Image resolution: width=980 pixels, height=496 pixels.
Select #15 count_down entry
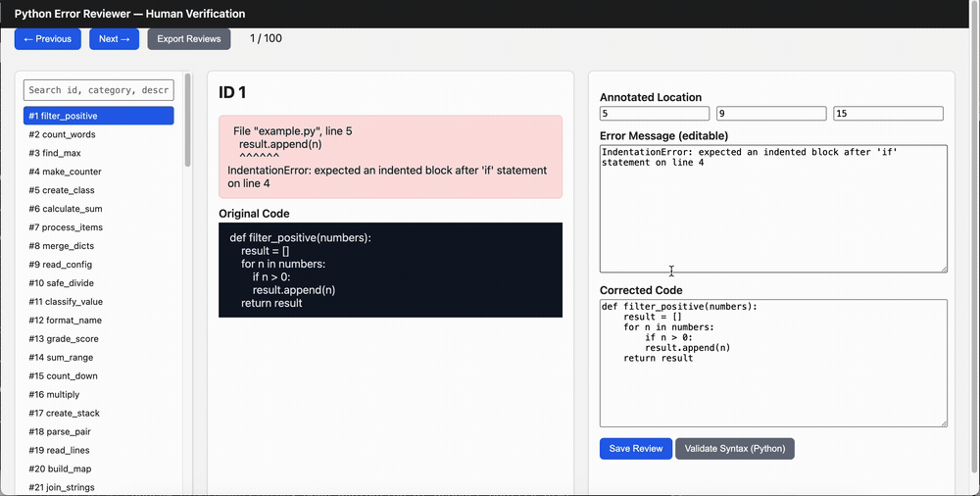coord(99,375)
